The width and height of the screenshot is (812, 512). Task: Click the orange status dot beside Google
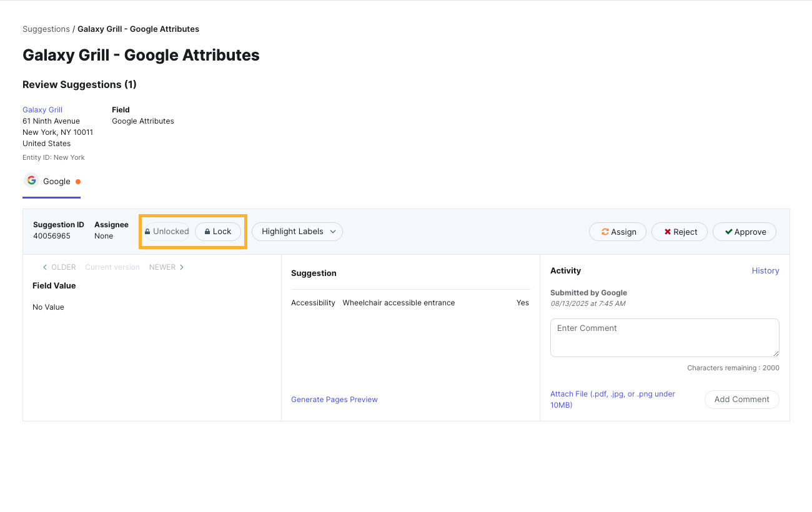[78, 182]
